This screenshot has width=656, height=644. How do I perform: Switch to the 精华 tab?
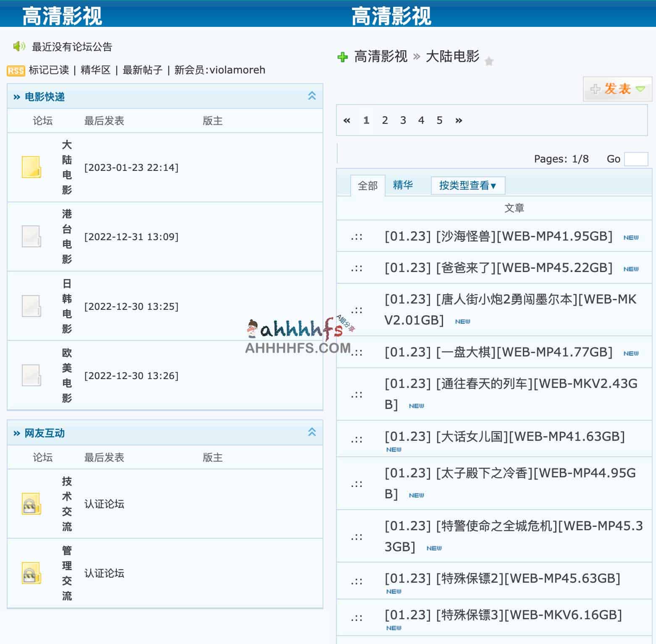point(403,185)
